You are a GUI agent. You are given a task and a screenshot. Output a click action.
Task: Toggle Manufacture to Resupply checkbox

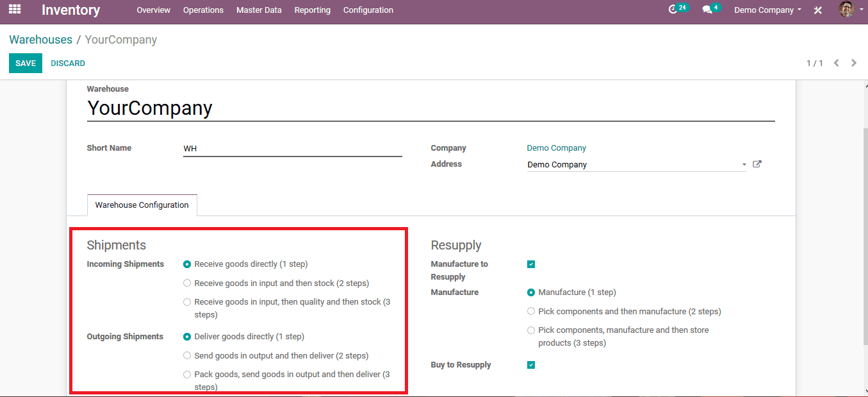pyautogui.click(x=531, y=264)
